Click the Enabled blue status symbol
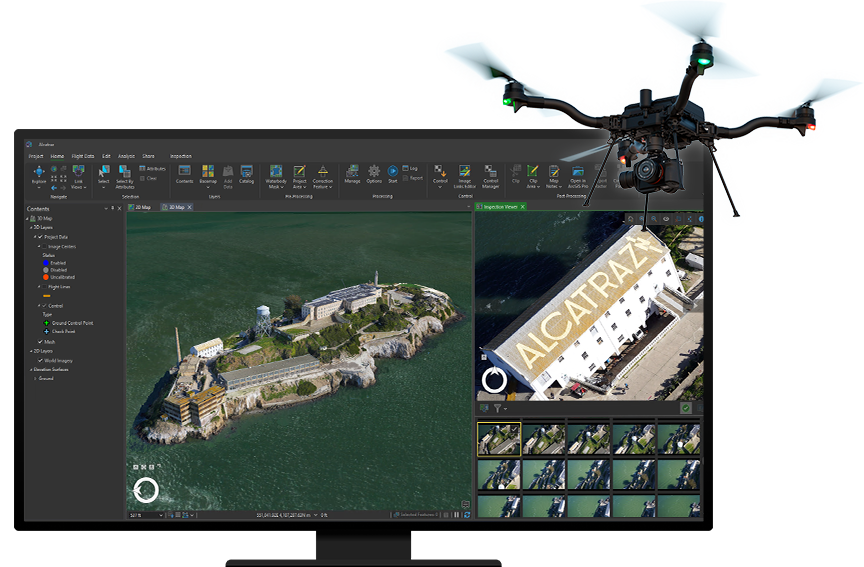This screenshot has height=567, width=864. pos(46,263)
